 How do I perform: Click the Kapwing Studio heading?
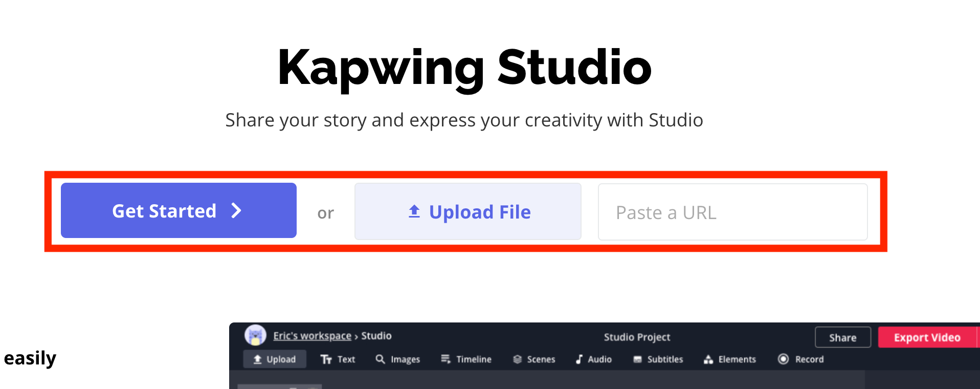pyautogui.click(x=464, y=67)
